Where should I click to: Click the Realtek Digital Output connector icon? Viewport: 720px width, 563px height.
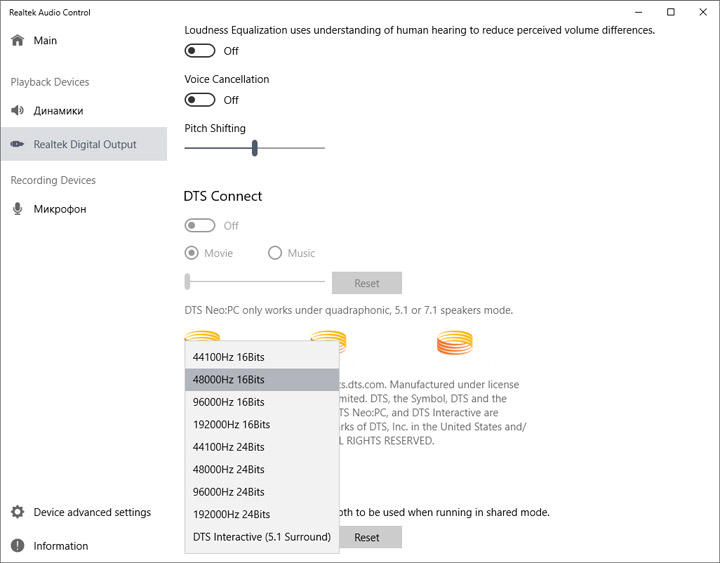[17, 145]
